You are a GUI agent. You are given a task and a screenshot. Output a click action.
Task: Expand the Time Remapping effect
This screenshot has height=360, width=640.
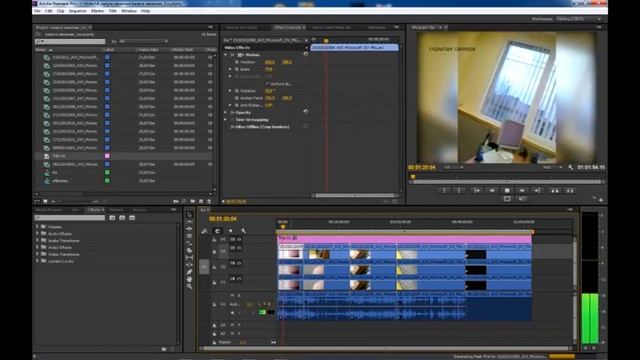coord(226,120)
